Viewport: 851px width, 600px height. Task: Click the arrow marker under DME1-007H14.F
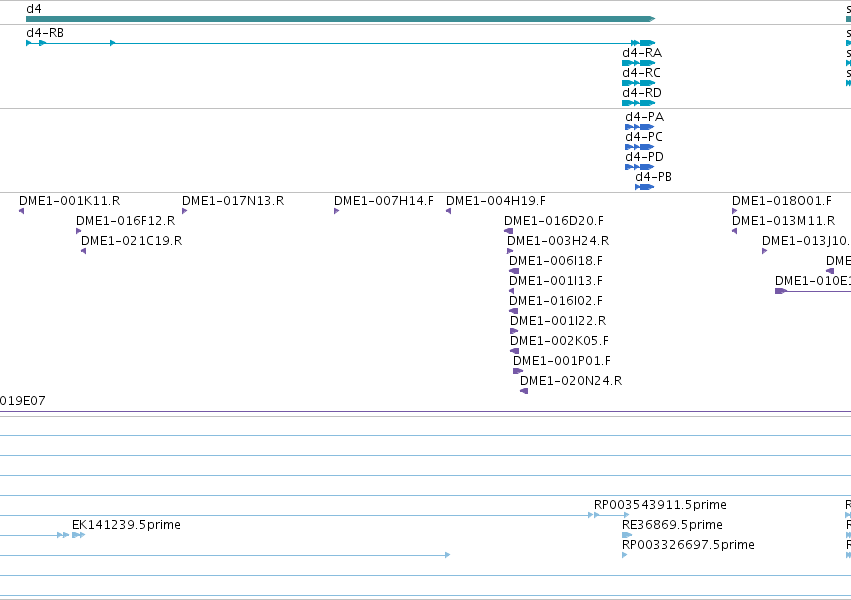coord(336,211)
